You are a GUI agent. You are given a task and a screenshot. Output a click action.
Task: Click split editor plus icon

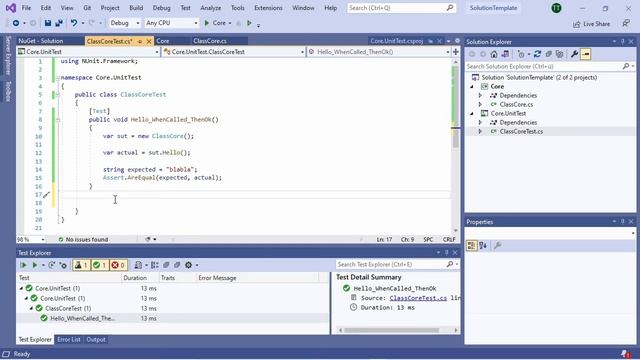456,52
